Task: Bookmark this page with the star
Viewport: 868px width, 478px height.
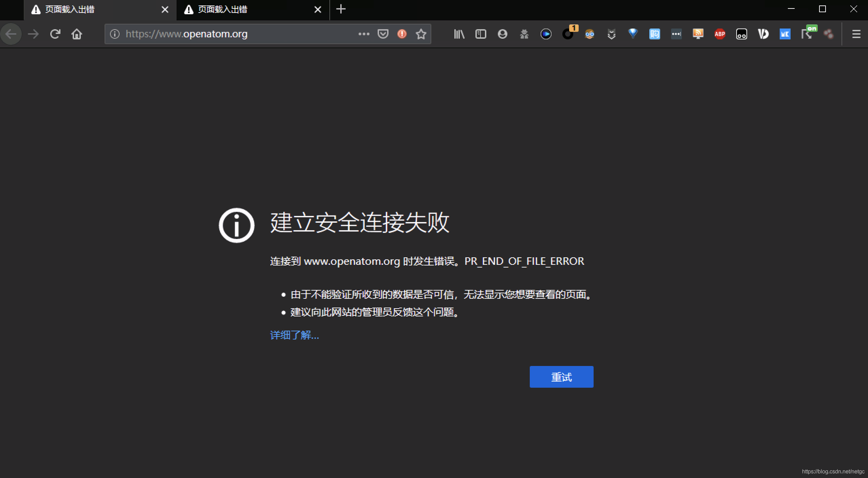Action: 421,34
